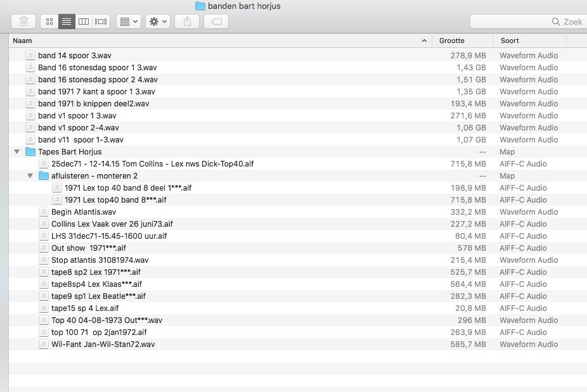Click the share toolbar icon
The width and height of the screenshot is (587, 392).
click(x=187, y=22)
